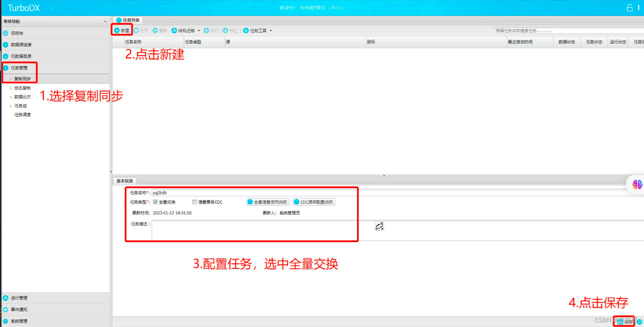Open 事件通知 in the sidebar
The height and width of the screenshot is (327, 644).
55,309
